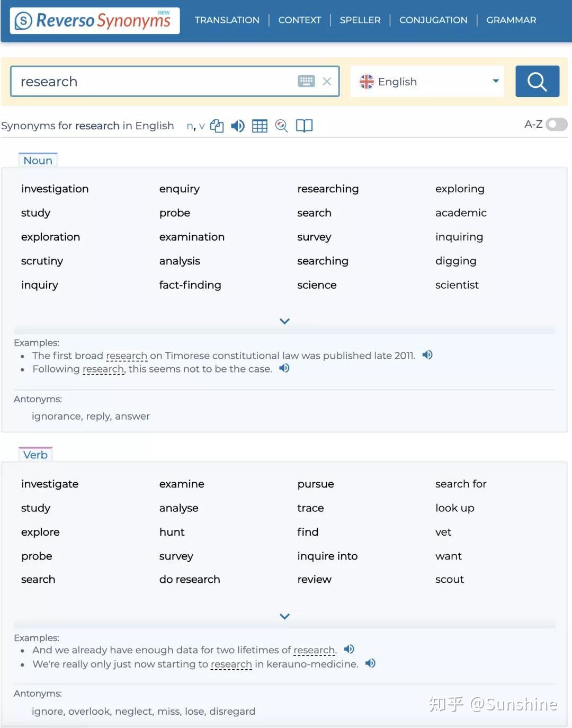The image size is (572, 728).
Task: Open the noun synonym 'science'
Action: 317,285
